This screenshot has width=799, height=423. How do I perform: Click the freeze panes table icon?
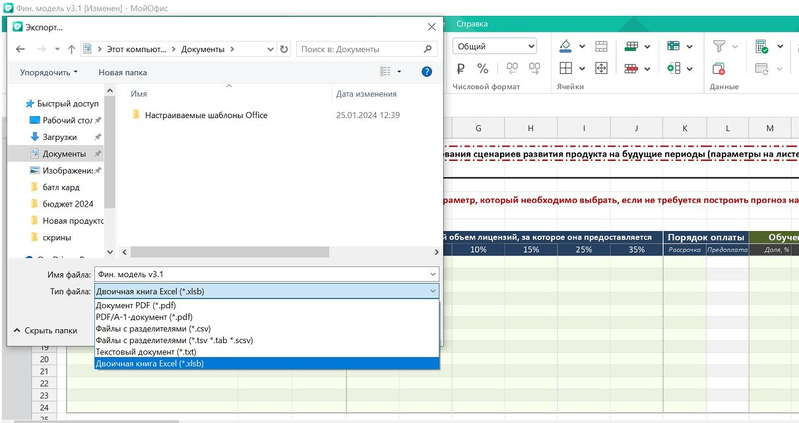tap(674, 46)
